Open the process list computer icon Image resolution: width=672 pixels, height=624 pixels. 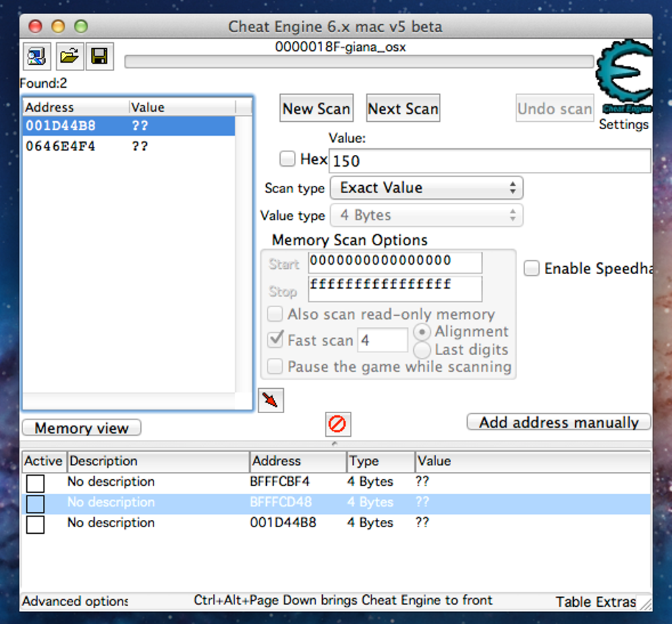(36, 56)
